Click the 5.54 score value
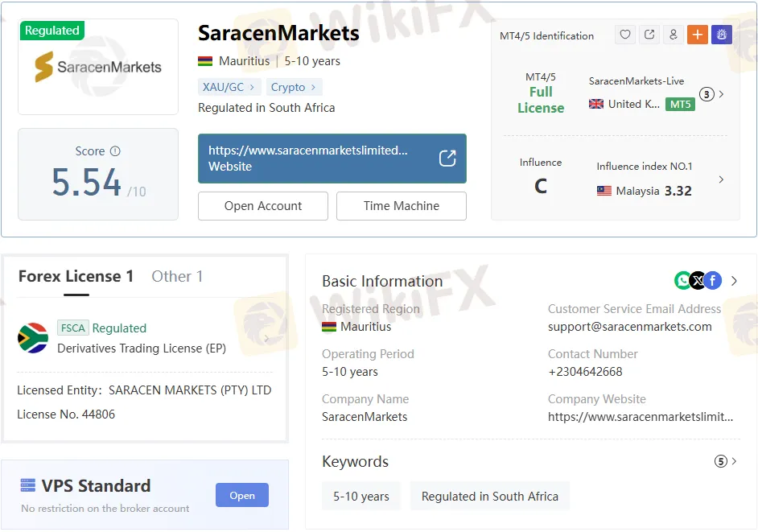Image resolution: width=758 pixels, height=532 pixels. (x=87, y=183)
